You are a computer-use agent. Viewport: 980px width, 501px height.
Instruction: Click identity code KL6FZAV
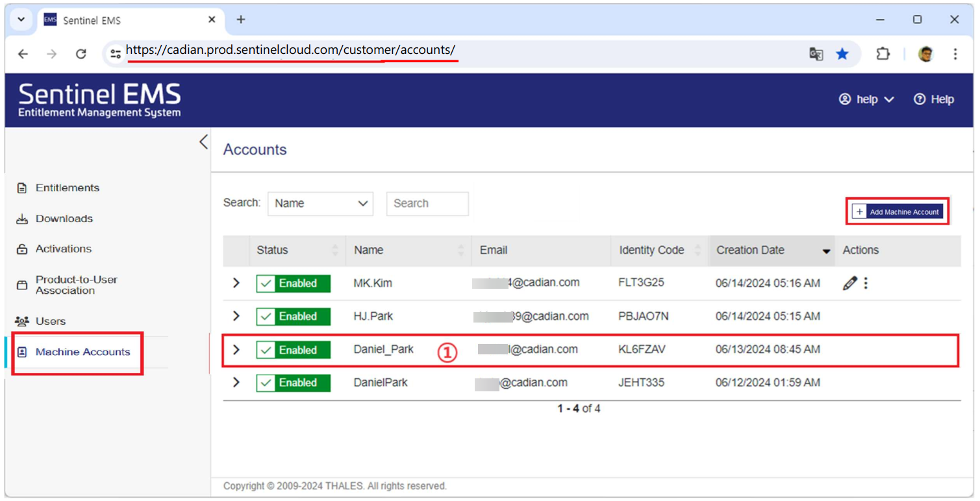(x=642, y=349)
